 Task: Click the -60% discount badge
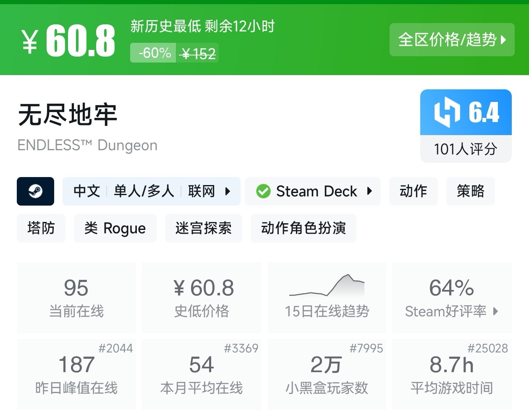point(153,53)
